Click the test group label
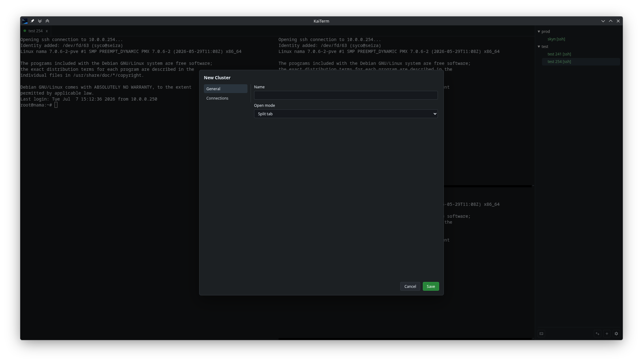643x364 pixels. [545, 47]
